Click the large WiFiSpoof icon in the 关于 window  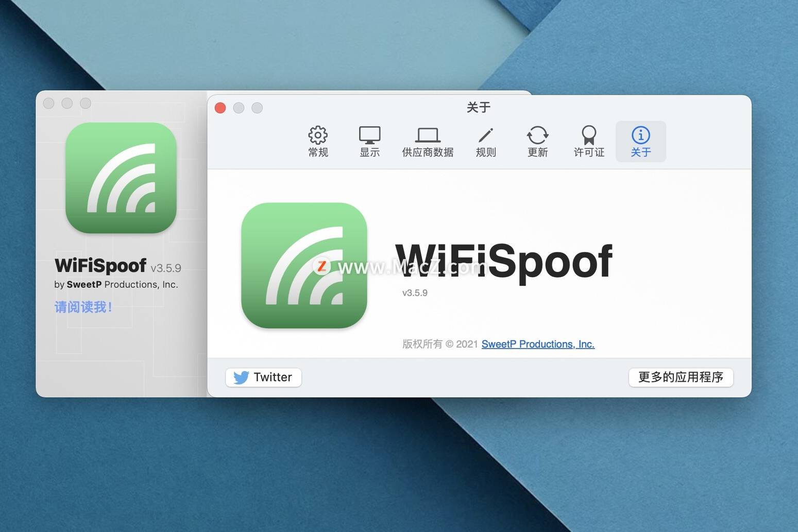(304, 265)
